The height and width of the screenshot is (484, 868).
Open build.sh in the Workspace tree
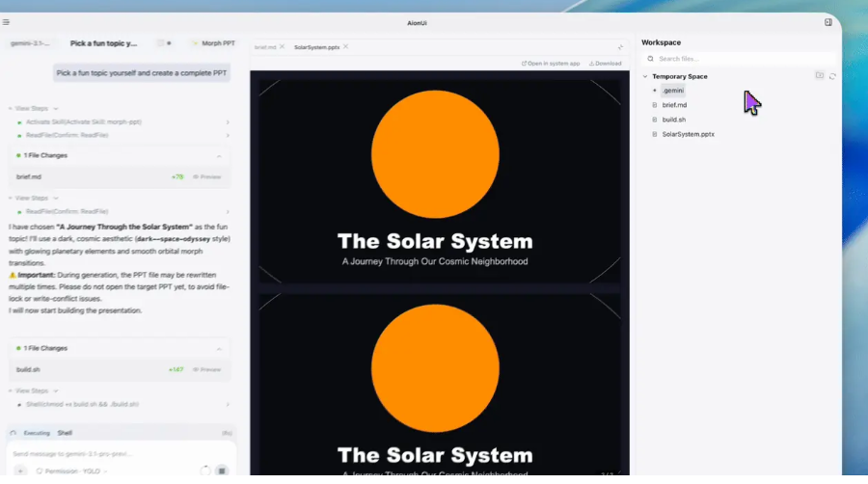pyautogui.click(x=674, y=120)
